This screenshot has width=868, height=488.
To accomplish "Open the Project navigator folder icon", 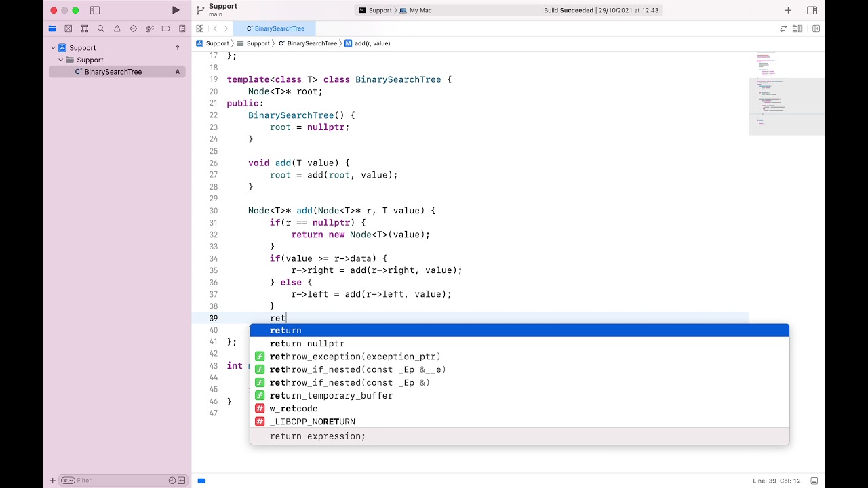I will tap(52, 28).
